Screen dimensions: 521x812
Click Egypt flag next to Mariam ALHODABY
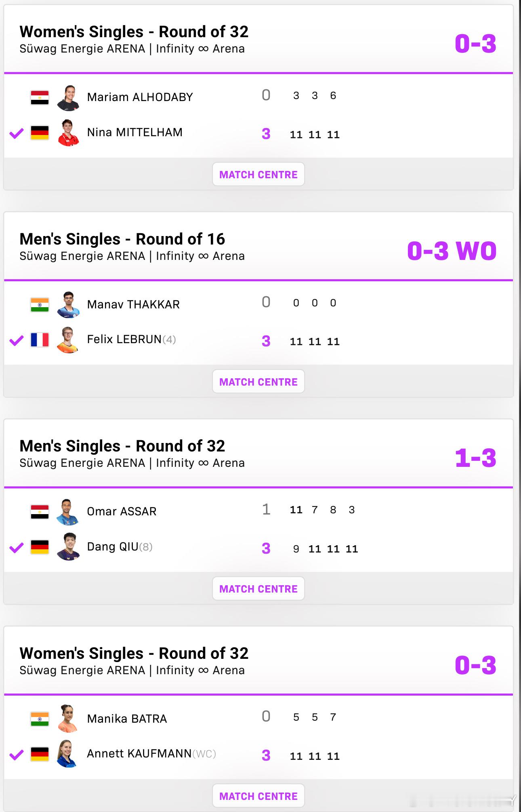point(40,97)
